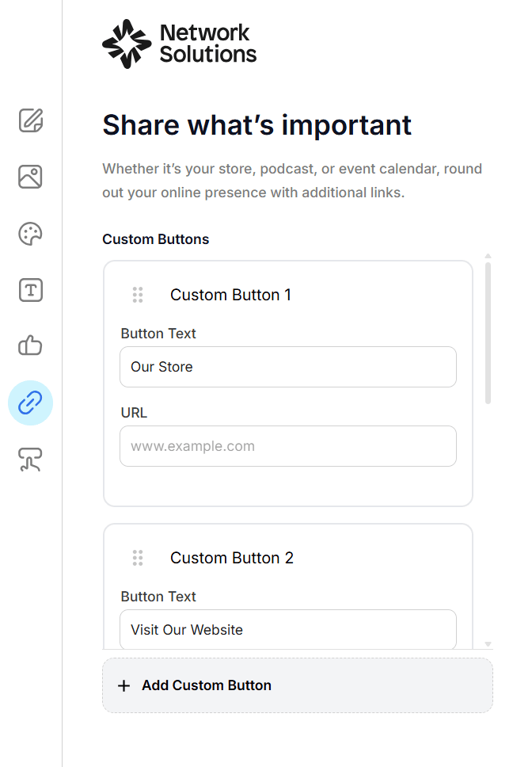Screen dimensions: 532x767
Task: Click the Network Solutions logo
Action: [179, 44]
